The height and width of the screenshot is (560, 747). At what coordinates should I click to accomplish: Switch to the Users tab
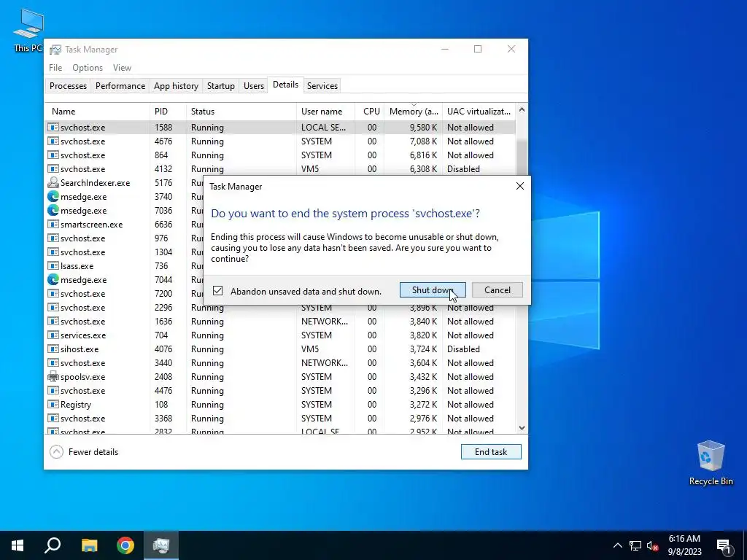(x=253, y=86)
